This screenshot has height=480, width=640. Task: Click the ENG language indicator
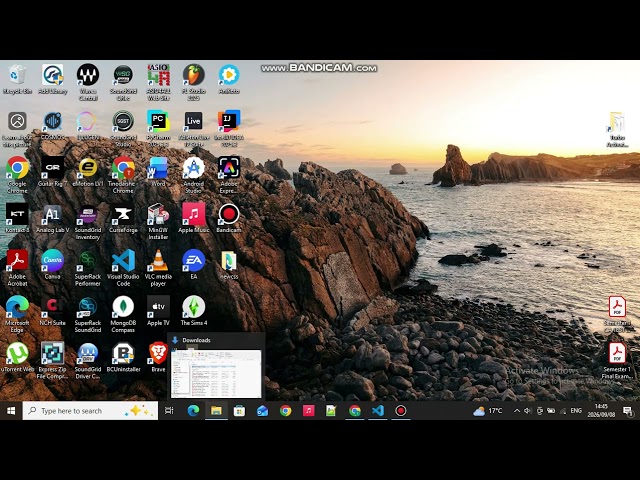[576, 411]
